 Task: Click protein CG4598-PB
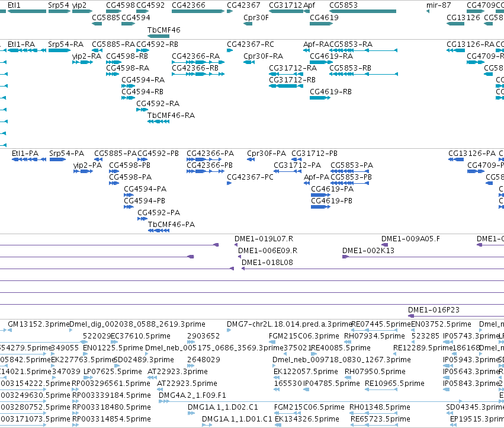pyautogui.click(x=114, y=171)
